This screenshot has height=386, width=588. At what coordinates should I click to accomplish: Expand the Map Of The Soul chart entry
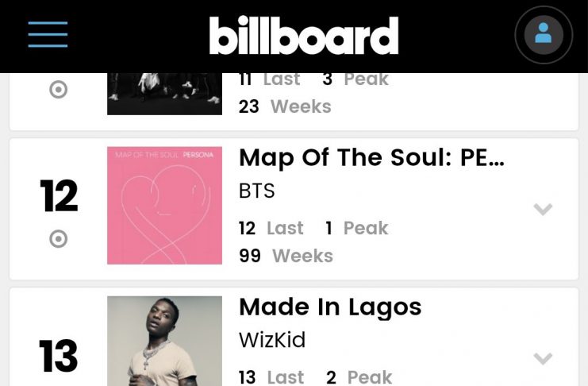point(543,210)
